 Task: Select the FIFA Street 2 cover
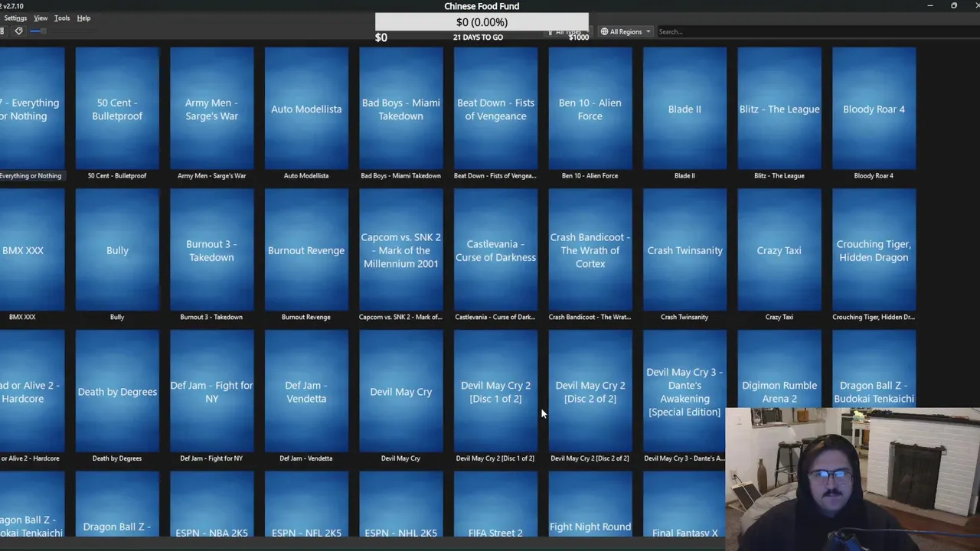[x=495, y=505]
